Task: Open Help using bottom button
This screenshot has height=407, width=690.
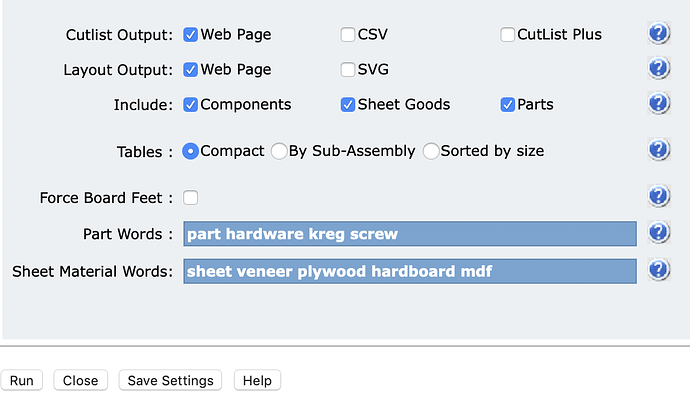Action: pyautogui.click(x=257, y=380)
